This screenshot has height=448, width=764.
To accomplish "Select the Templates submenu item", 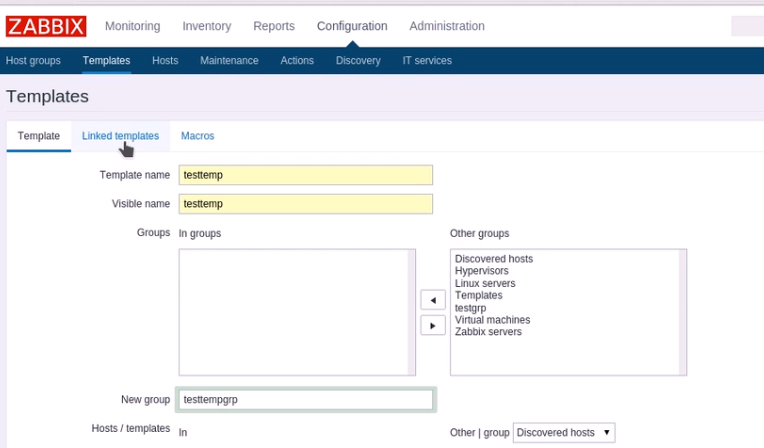I will 106,60.
